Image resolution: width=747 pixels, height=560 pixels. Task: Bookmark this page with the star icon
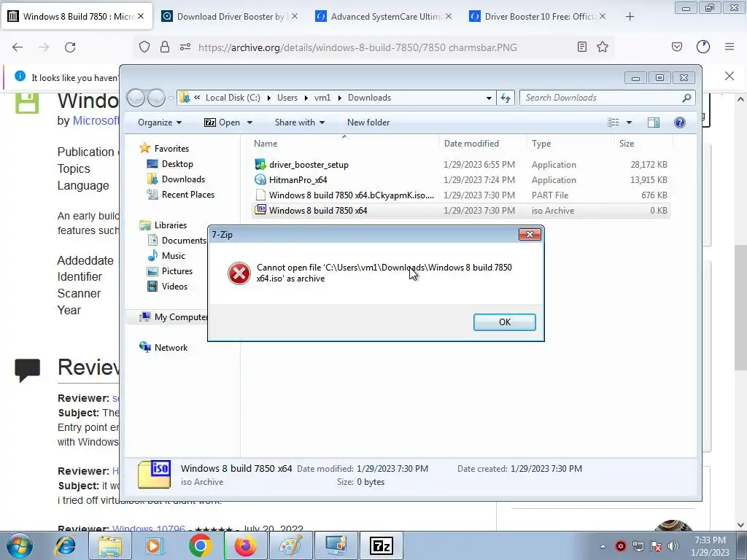click(x=603, y=47)
